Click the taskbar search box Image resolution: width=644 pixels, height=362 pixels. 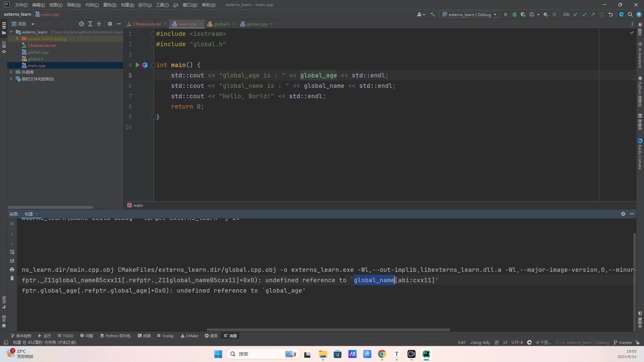tap(263, 354)
